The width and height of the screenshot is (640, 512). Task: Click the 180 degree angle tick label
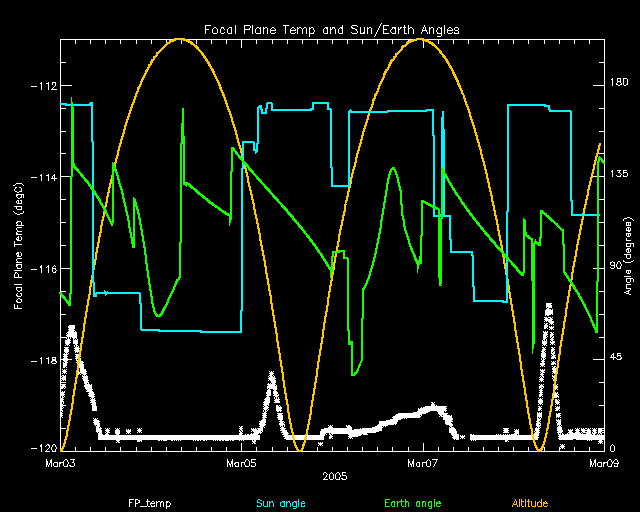[x=616, y=86]
